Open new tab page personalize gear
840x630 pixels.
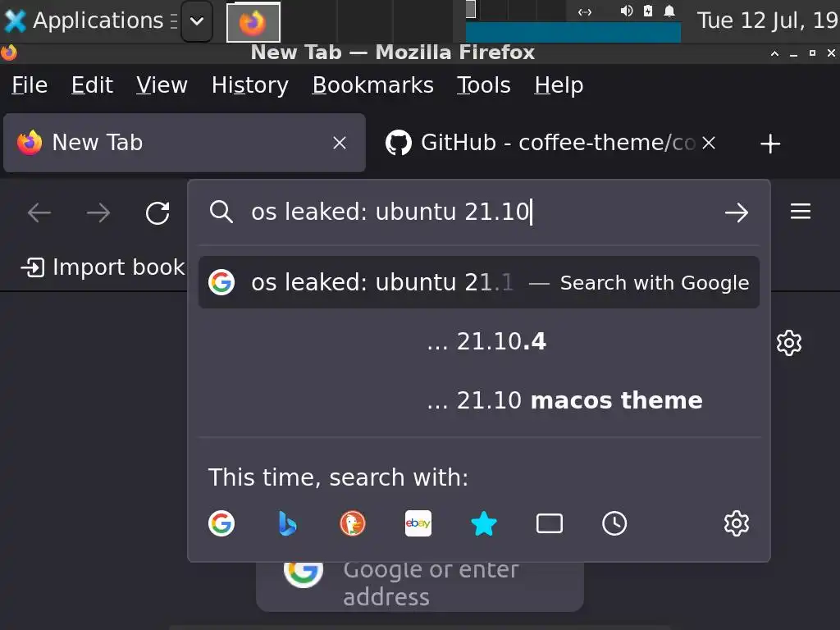(788, 342)
